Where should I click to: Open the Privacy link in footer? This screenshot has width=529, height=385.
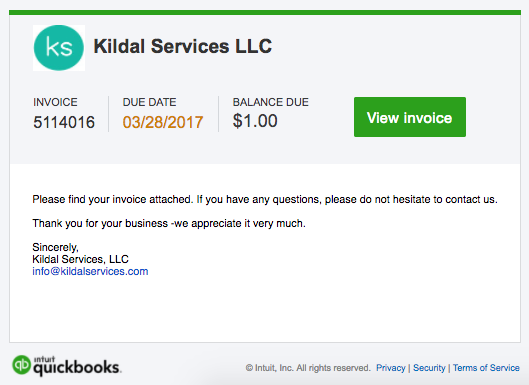390,368
